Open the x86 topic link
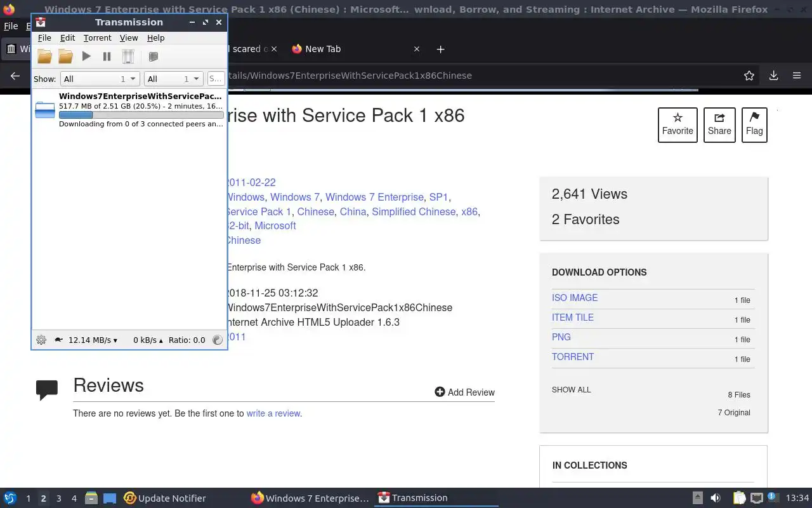Image resolution: width=812 pixels, height=508 pixels. (x=469, y=211)
